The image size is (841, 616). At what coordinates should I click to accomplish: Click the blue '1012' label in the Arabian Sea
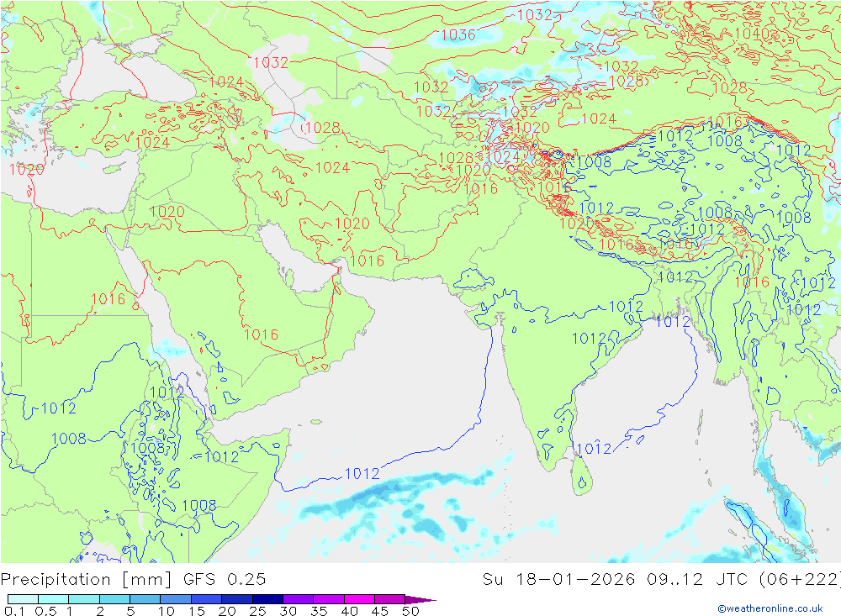coord(362,473)
